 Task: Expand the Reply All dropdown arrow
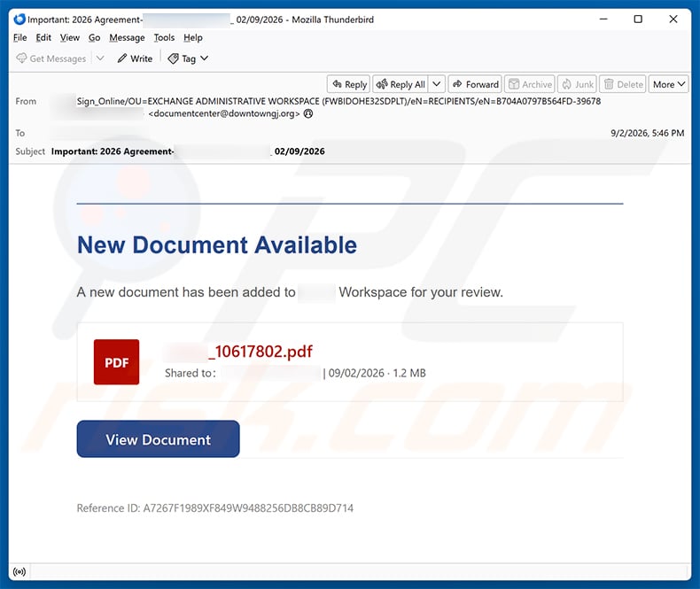pyautogui.click(x=437, y=84)
